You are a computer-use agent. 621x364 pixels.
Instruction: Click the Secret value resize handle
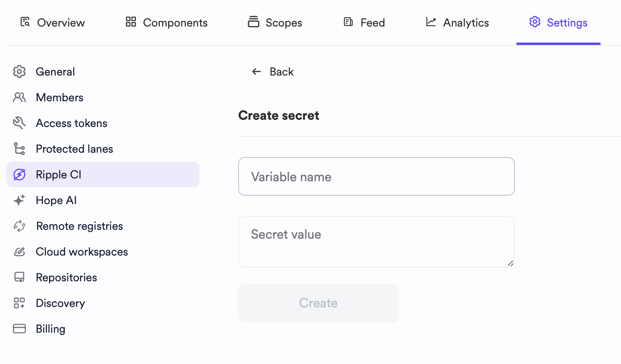pyautogui.click(x=510, y=263)
